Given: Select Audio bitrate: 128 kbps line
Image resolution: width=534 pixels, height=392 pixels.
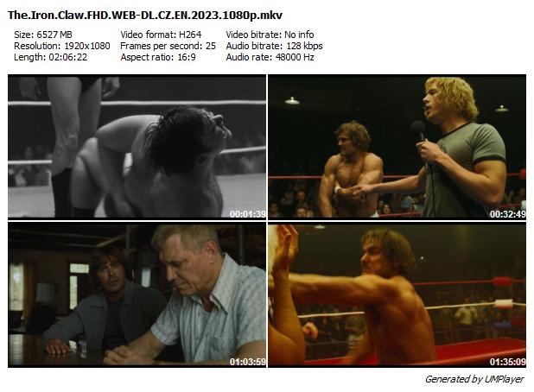Looking at the screenshot, I should [x=275, y=46].
